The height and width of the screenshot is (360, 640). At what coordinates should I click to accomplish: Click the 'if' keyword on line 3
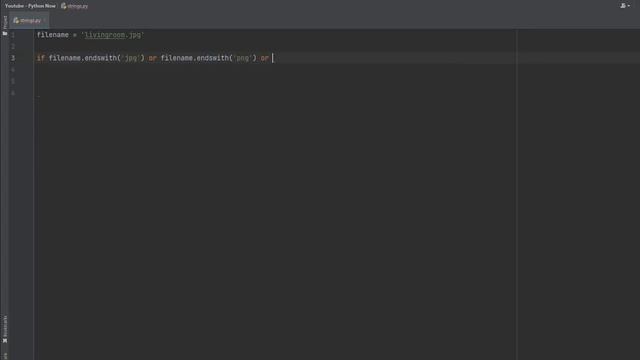pyautogui.click(x=40, y=58)
